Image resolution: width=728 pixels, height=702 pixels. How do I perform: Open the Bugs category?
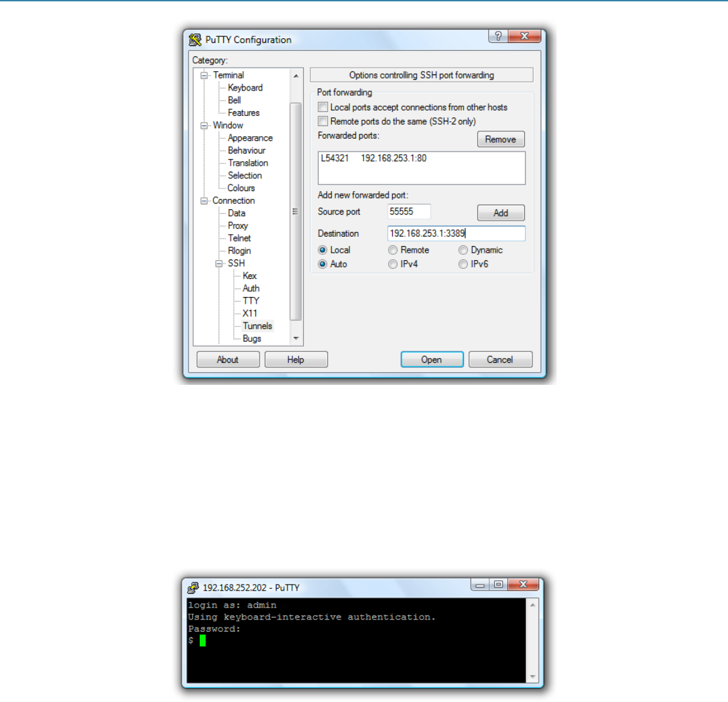(x=251, y=339)
